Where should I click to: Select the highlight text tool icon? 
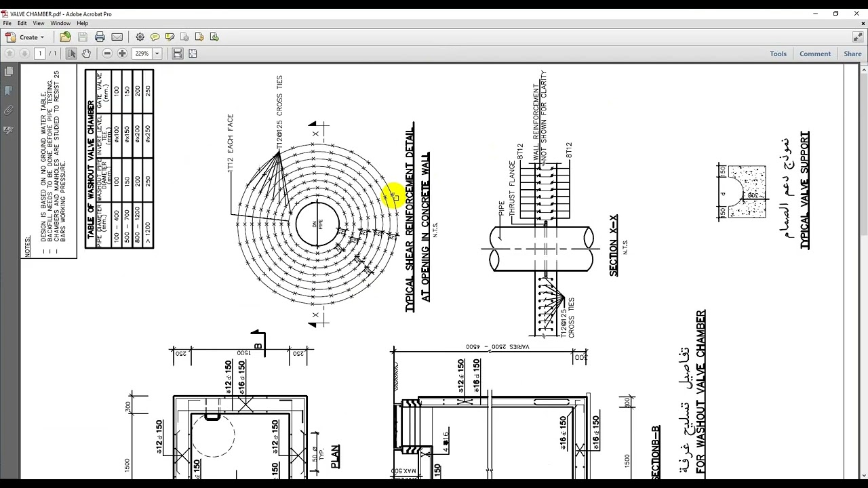tap(170, 37)
